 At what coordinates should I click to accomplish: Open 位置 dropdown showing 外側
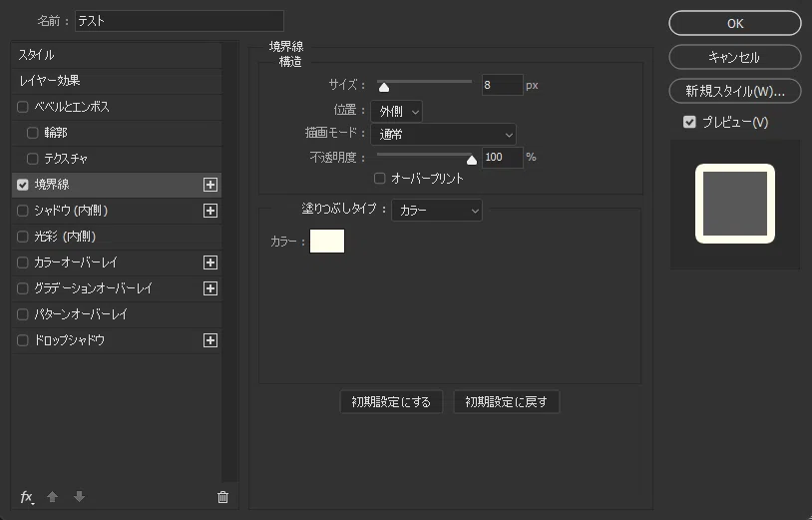pos(397,112)
